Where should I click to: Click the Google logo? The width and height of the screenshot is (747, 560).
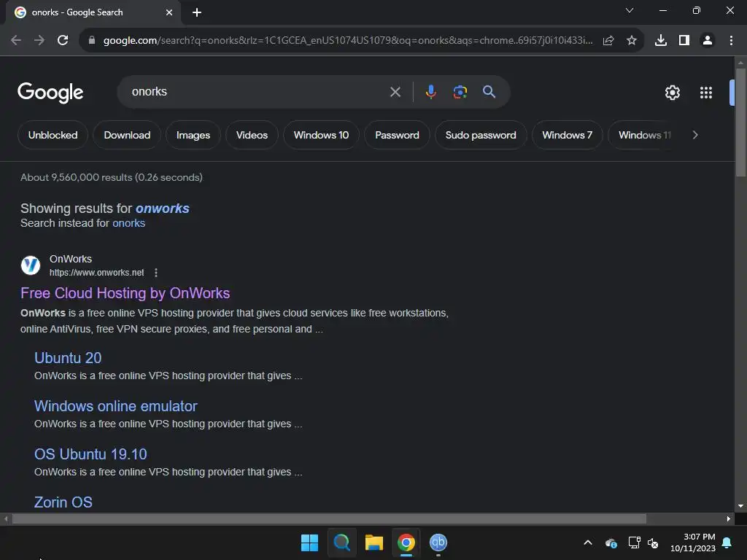pyautogui.click(x=50, y=93)
